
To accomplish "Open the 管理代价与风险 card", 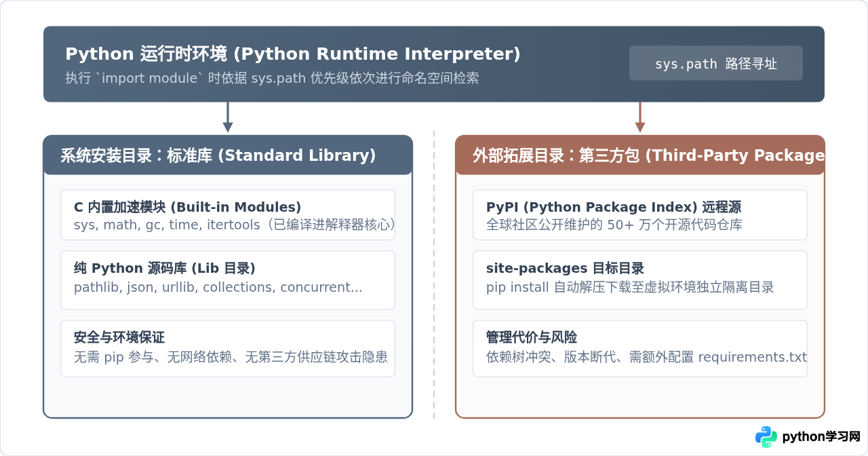I will click(x=640, y=349).
